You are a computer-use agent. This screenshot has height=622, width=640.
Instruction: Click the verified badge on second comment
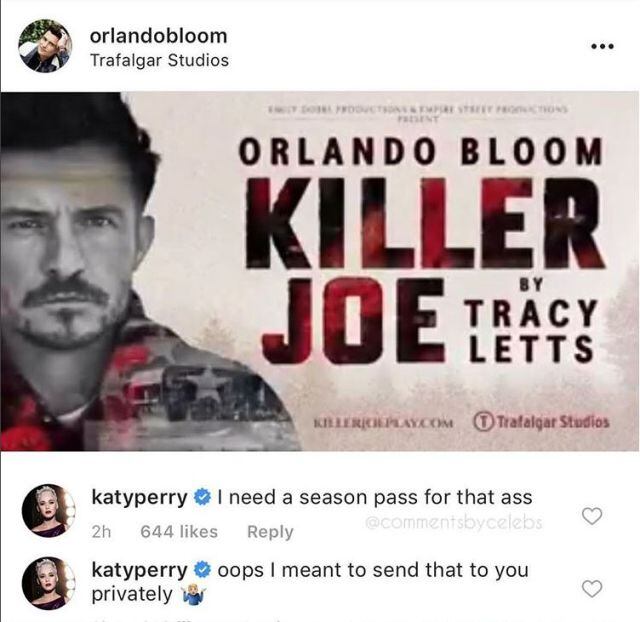[x=202, y=570]
